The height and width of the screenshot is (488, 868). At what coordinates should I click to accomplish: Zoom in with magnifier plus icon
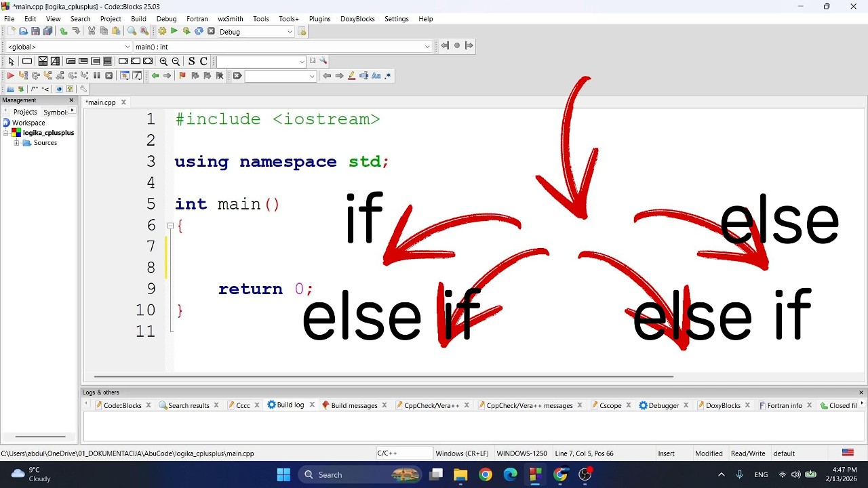tap(163, 61)
